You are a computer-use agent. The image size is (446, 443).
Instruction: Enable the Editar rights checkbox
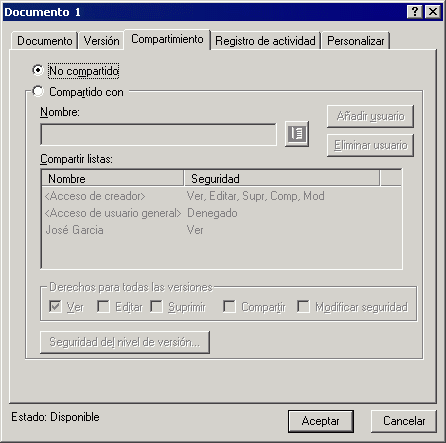103,306
